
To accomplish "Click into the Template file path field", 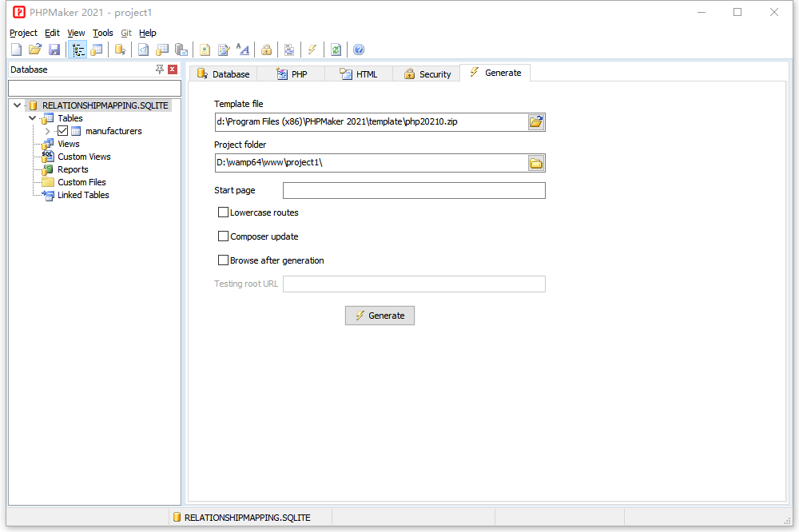I will click(372, 121).
